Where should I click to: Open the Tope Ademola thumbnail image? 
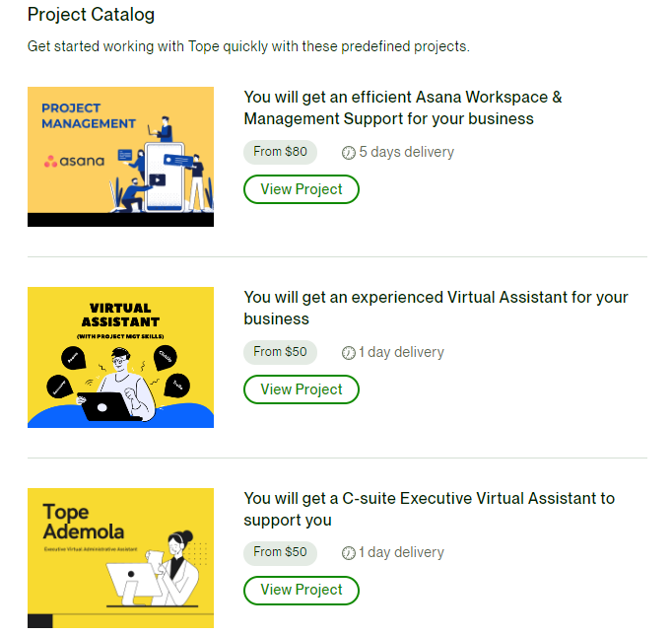pyautogui.click(x=120, y=558)
